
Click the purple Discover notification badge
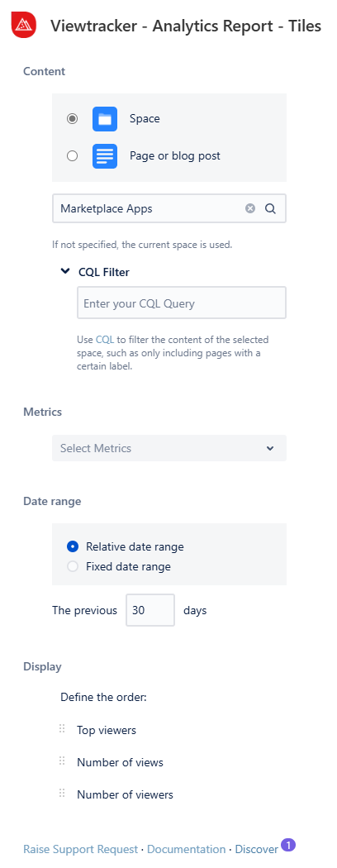(x=288, y=845)
